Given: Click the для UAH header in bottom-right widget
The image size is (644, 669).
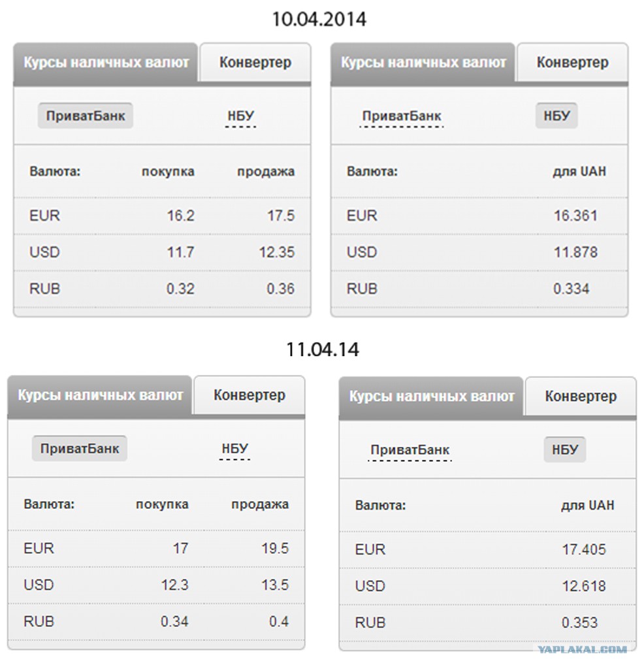Looking at the screenshot, I should 587,506.
